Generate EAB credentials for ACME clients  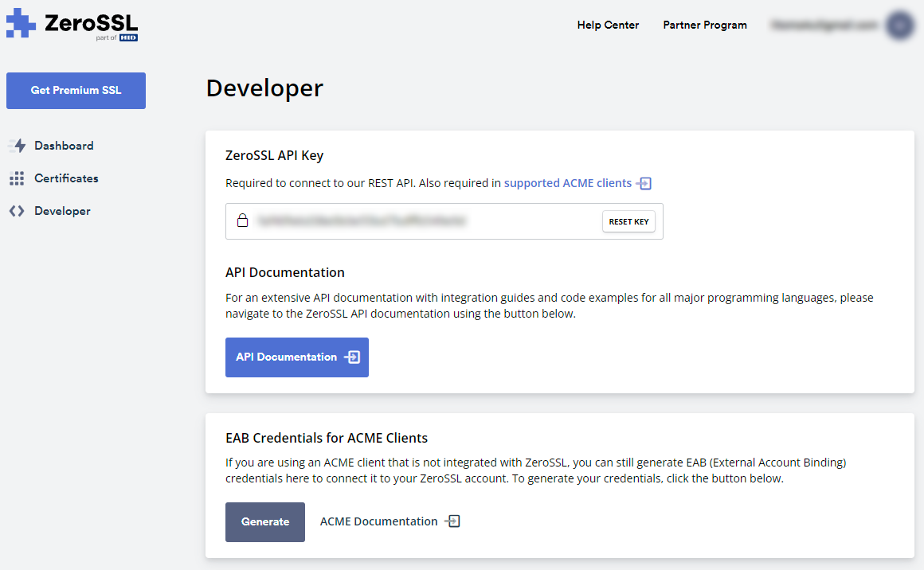(x=264, y=521)
